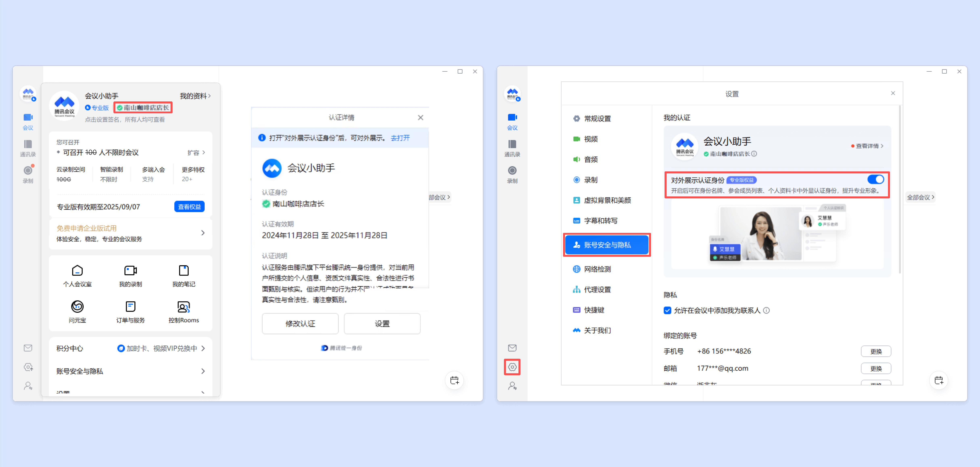The width and height of the screenshot is (980, 467).
Task: Click 更多特权 20+ in benefits row
Action: point(193,174)
